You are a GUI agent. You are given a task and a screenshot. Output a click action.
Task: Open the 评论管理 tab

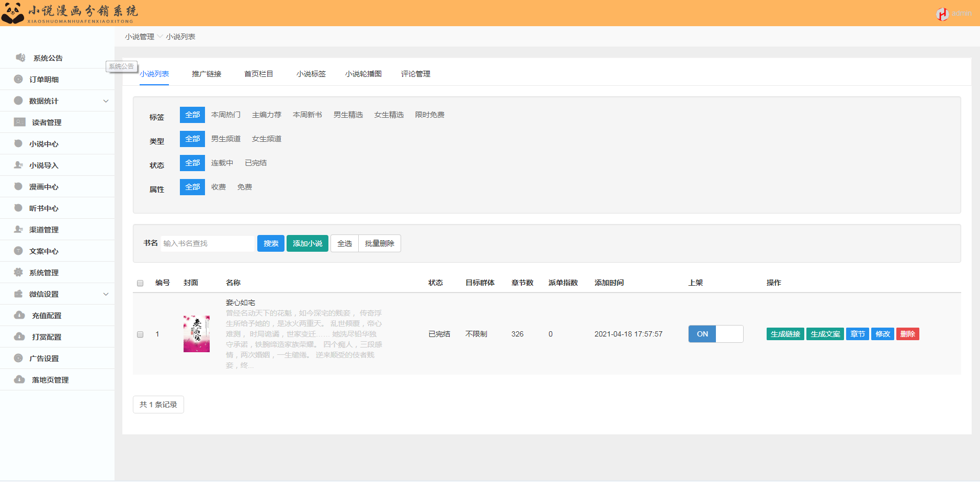[415, 74]
